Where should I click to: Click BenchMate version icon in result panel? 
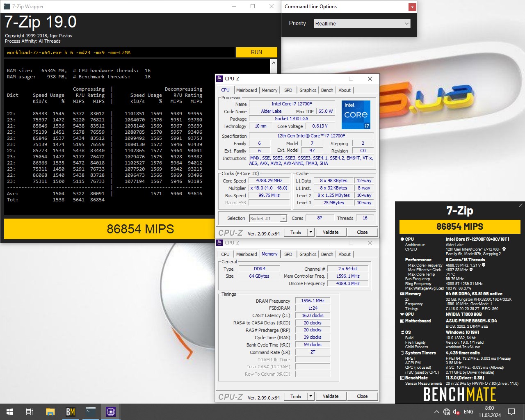pos(402,378)
